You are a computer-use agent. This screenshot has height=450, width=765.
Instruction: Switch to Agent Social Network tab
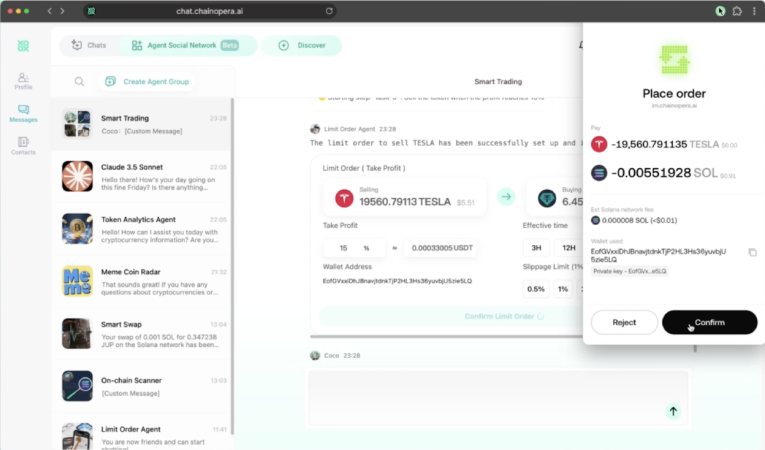click(184, 46)
